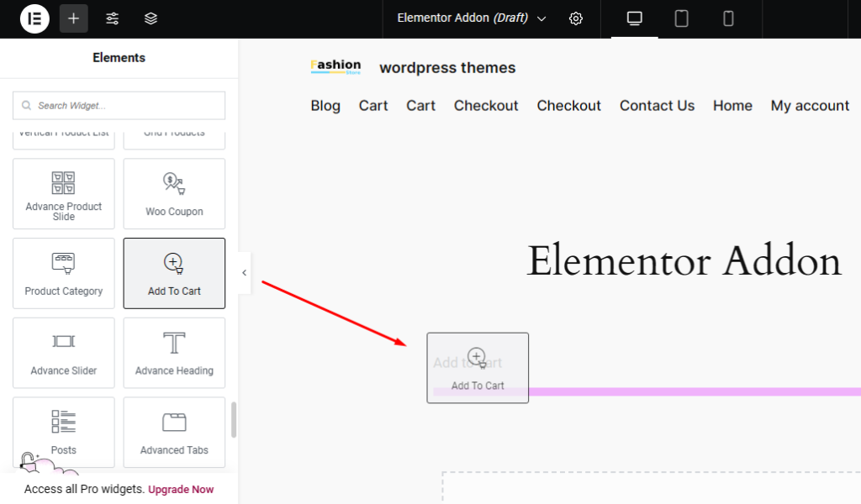
Task: Open the first Checkout menu item
Action: point(486,105)
